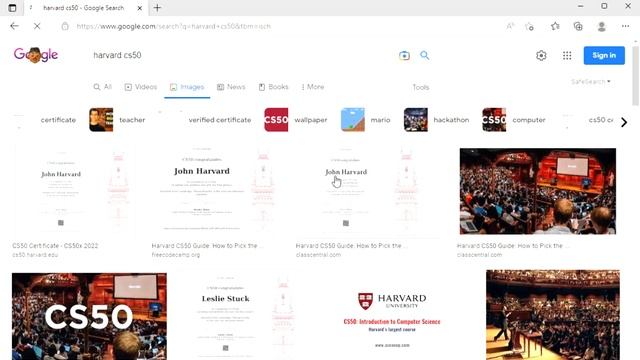Click the browser address bar

(x=282, y=26)
